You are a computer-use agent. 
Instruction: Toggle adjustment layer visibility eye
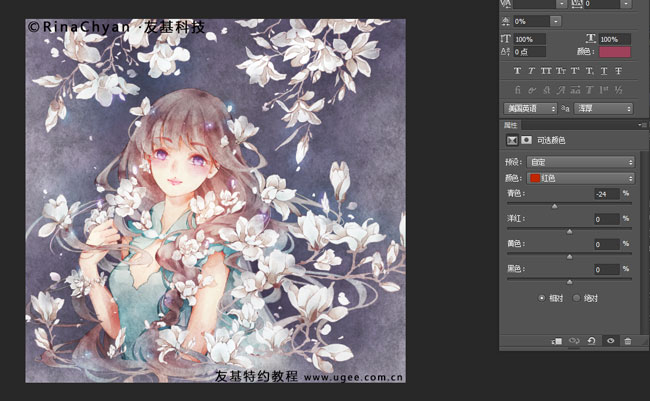pyautogui.click(x=610, y=341)
